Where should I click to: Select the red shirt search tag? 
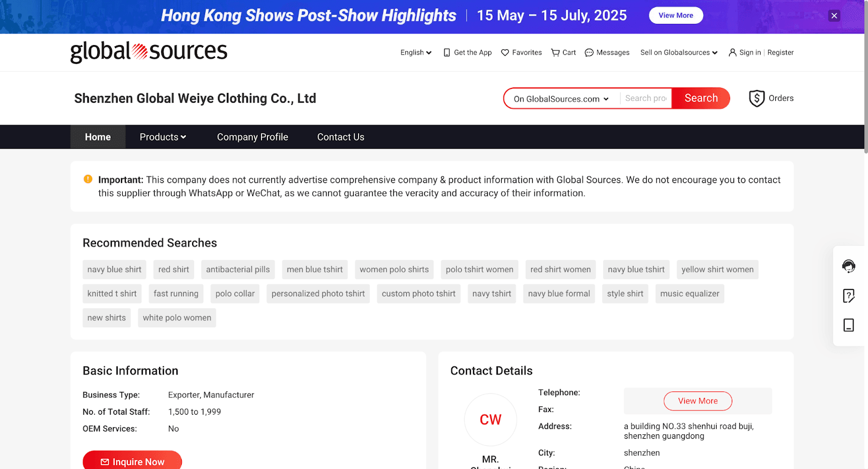point(174,269)
